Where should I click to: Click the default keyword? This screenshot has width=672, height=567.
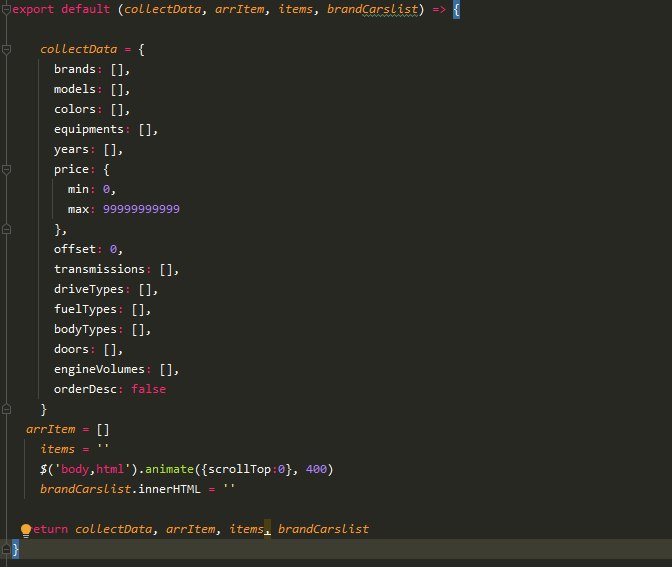click(x=85, y=9)
